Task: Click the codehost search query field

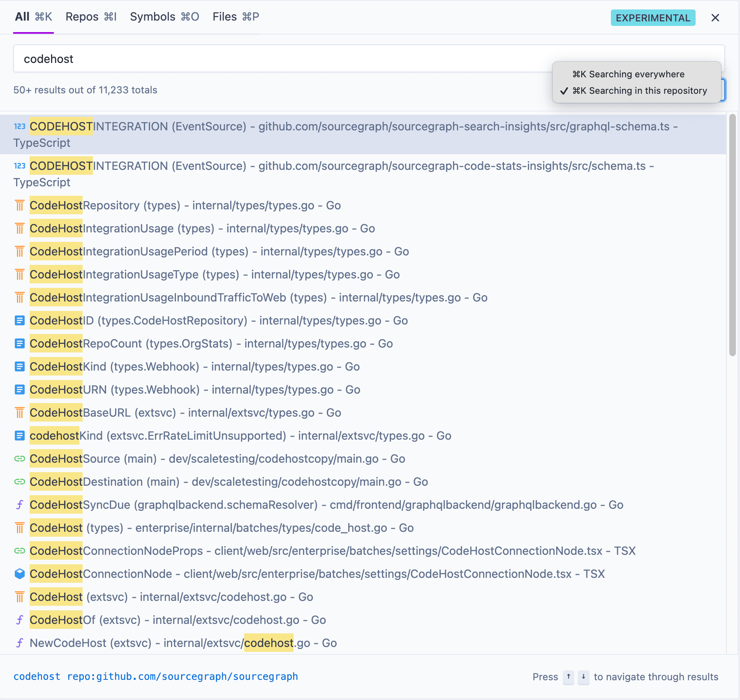Action: 369,59
